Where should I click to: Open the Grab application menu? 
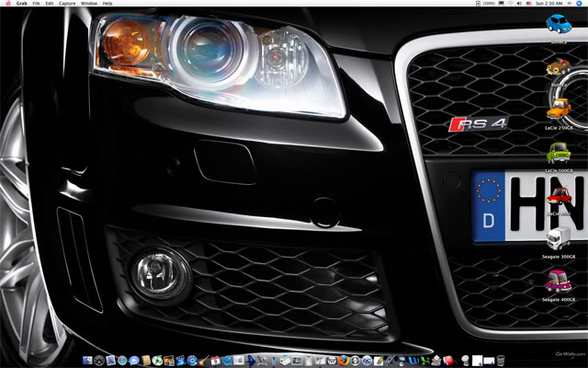21,4
